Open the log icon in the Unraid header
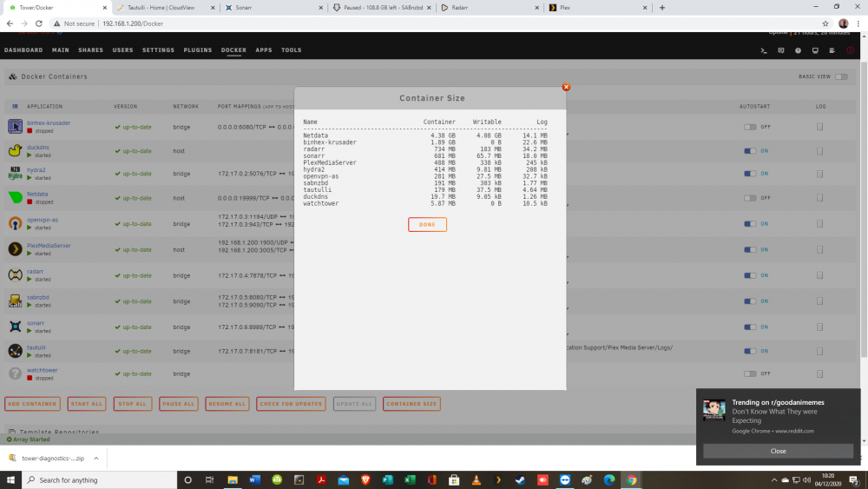The image size is (868, 489). click(832, 50)
